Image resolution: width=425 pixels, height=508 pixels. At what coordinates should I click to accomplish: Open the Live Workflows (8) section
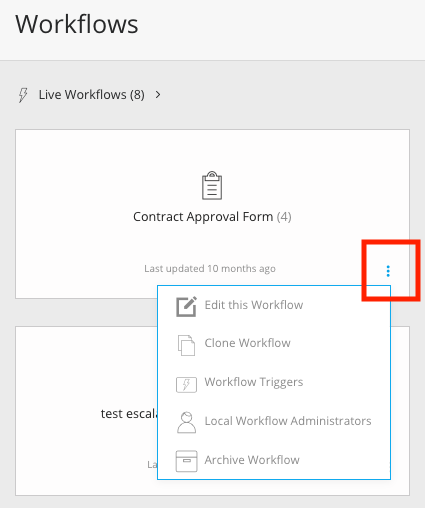click(x=92, y=95)
